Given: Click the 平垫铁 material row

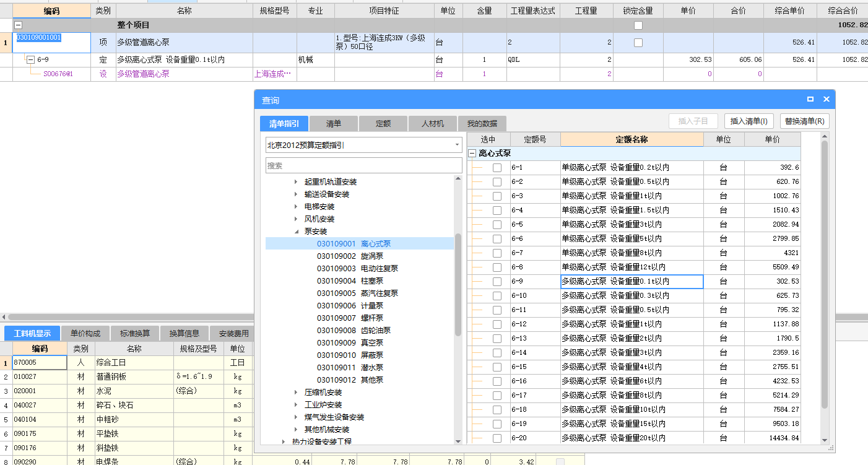Looking at the screenshot, I should pyautogui.click(x=134, y=434).
